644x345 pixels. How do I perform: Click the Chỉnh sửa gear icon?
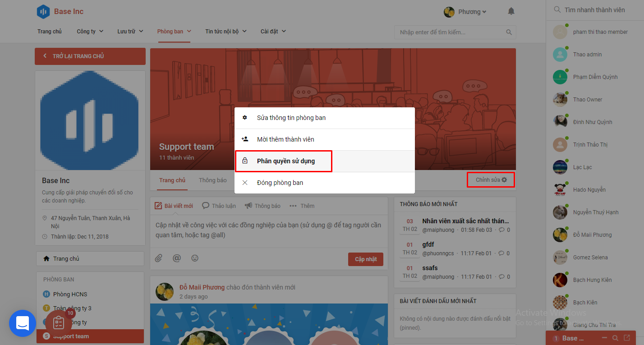pos(504,180)
